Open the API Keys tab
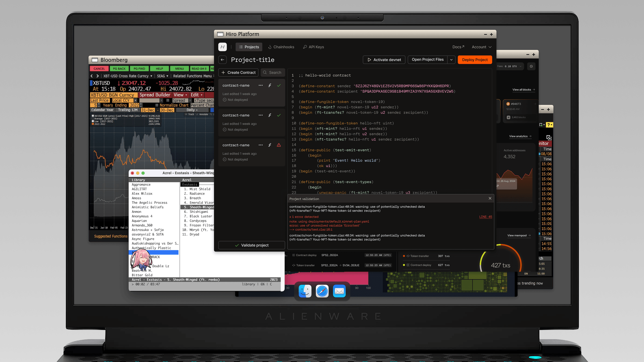This screenshot has width=644, height=362. click(313, 47)
